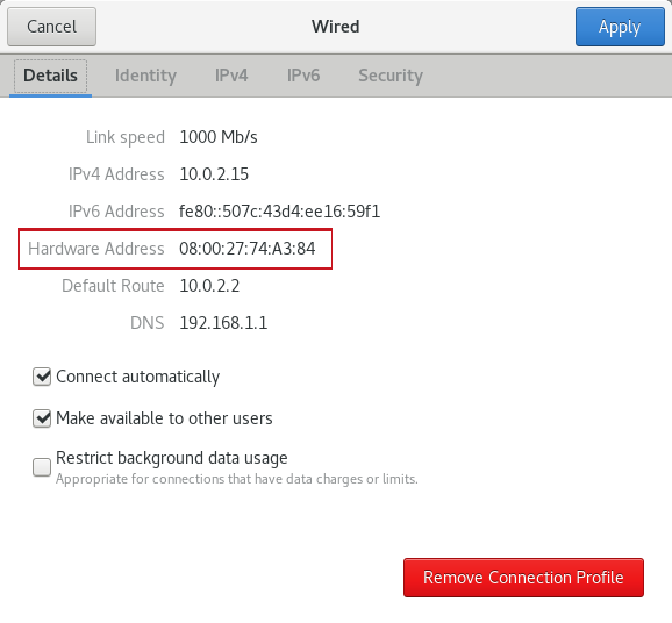This screenshot has height=623, width=672.
Task: Click the Hardware Address label
Action: tap(96, 249)
